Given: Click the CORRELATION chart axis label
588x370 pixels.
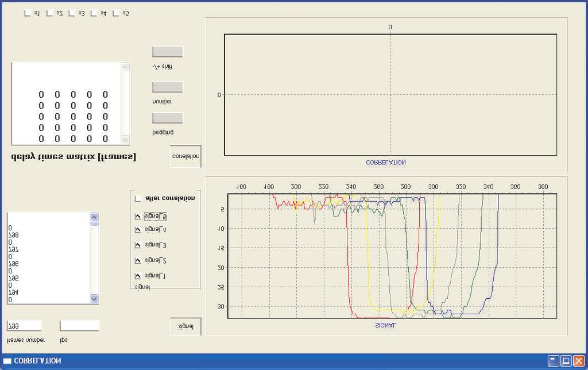Looking at the screenshot, I should coord(386,163).
